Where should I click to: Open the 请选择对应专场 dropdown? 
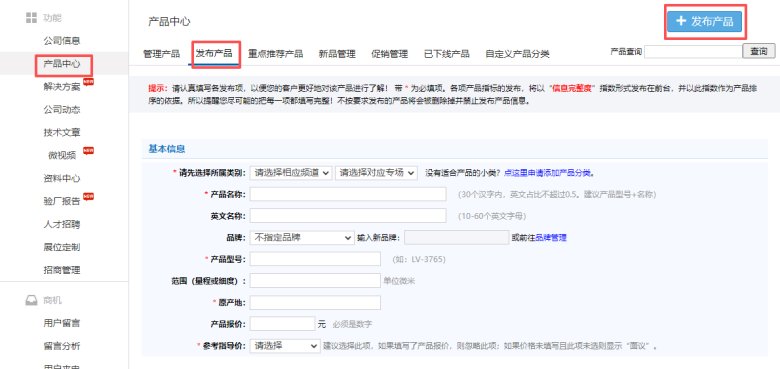coord(377,173)
